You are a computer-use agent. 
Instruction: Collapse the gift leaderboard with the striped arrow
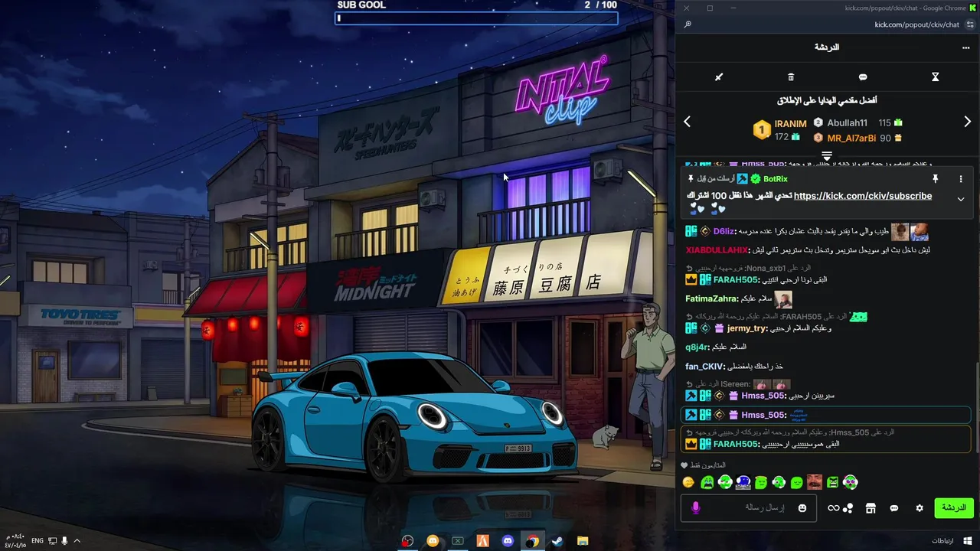pos(827,155)
